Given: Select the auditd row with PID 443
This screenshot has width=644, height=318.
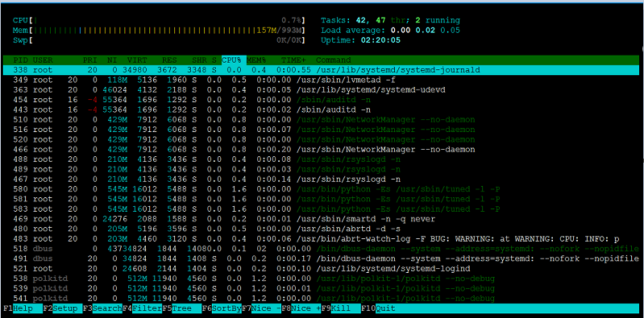Looking at the screenshot, I should click(322, 109).
